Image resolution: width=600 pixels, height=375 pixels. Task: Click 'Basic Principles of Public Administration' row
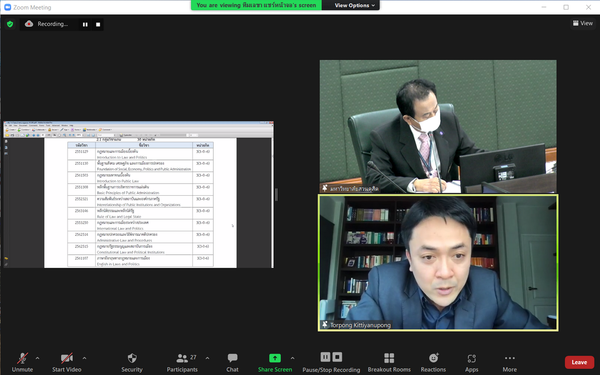pos(140,189)
